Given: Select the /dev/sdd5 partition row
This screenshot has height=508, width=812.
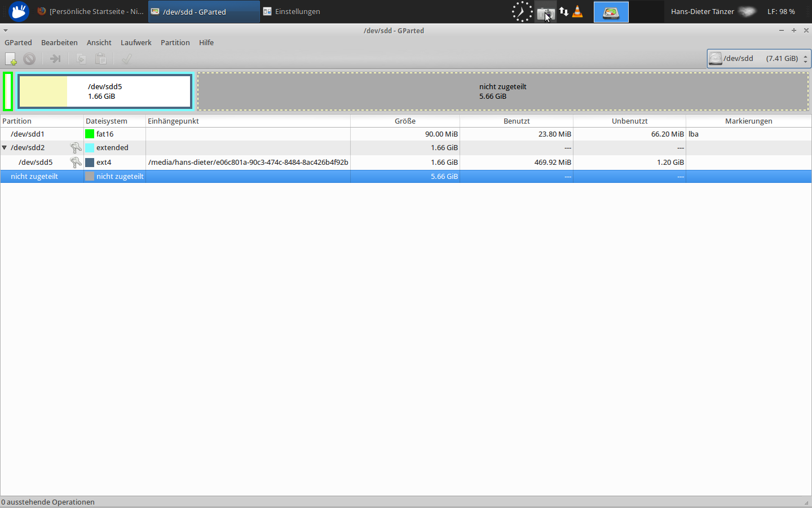Looking at the screenshot, I should click(x=406, y=163).
